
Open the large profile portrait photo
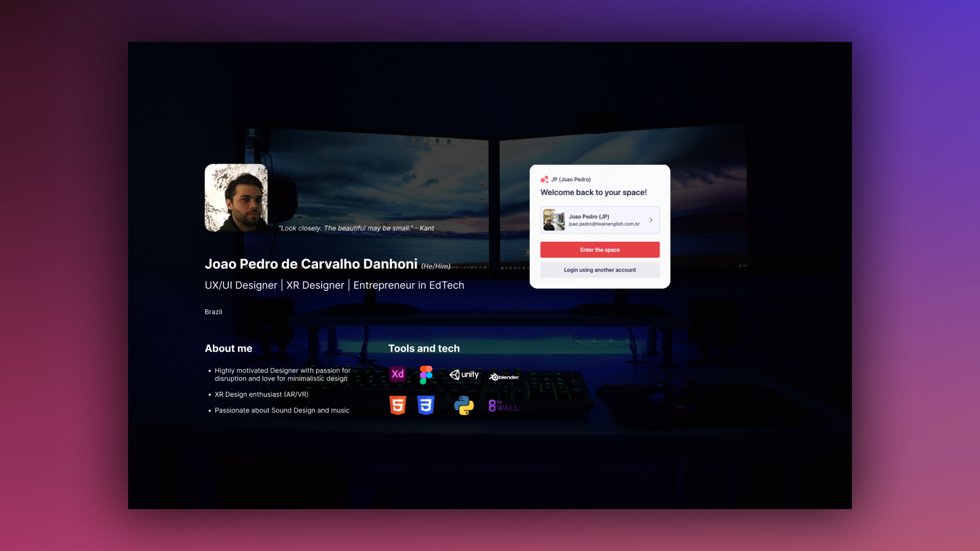(x=236, y=198)
